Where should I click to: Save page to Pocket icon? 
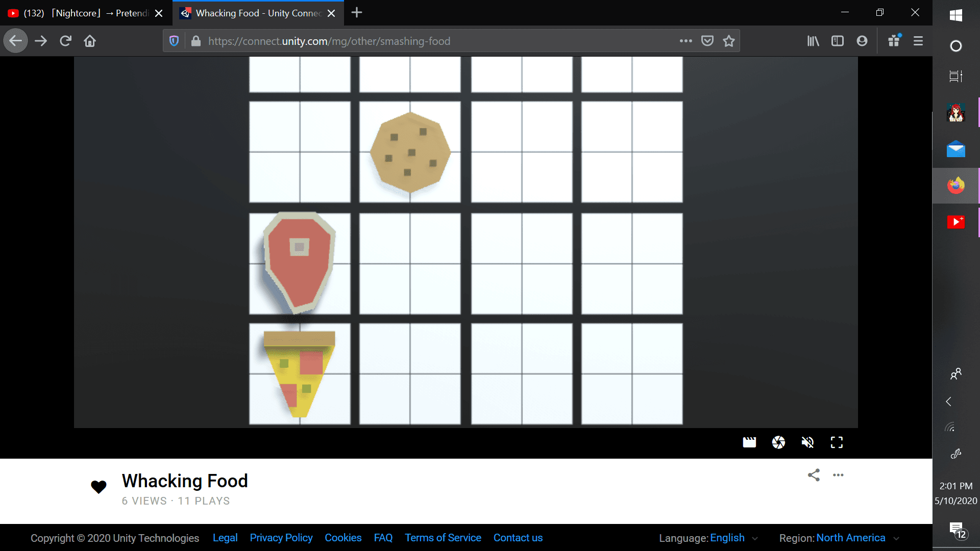707,41
